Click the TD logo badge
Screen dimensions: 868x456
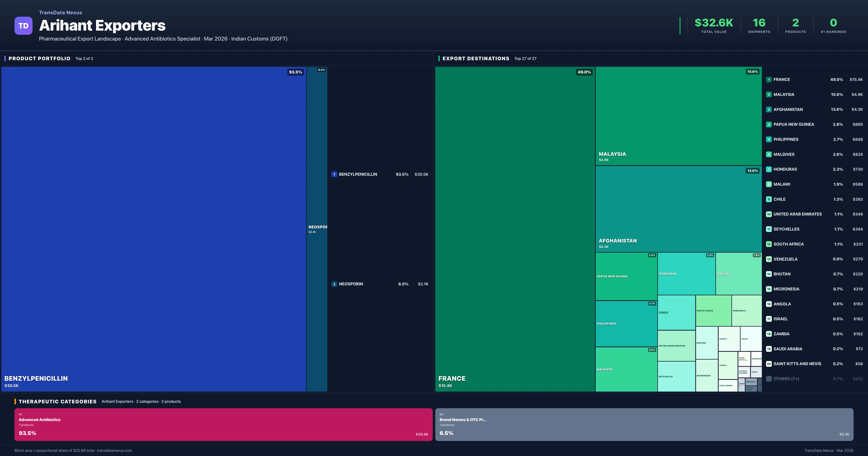(23, 26)
